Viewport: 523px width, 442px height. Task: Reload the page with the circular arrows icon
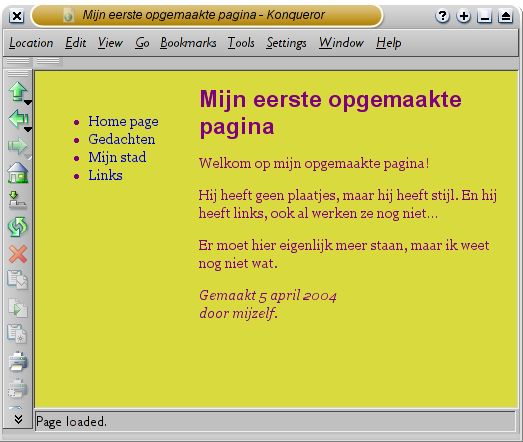[17, 227]
